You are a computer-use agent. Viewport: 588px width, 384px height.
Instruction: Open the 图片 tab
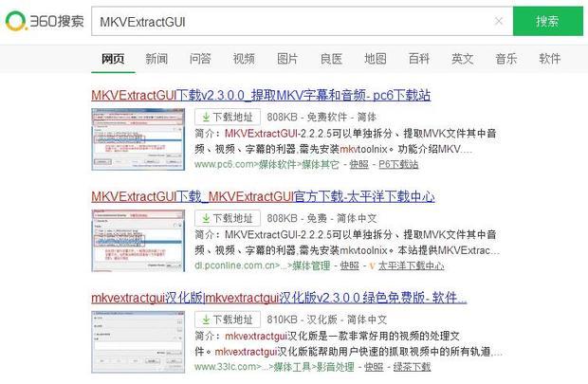click(287, 59)
